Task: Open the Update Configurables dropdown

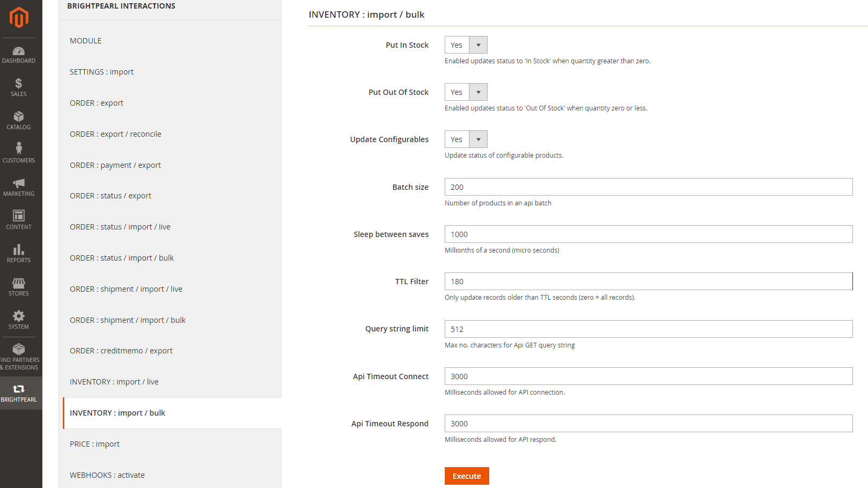Action: click(x=479, y=139)
